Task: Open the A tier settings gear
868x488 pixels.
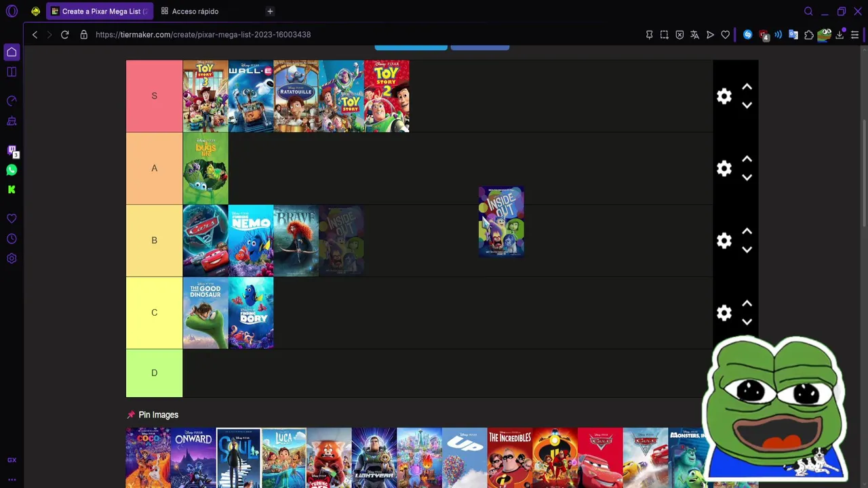Action: pyautogui.click(x=724, y=168)
